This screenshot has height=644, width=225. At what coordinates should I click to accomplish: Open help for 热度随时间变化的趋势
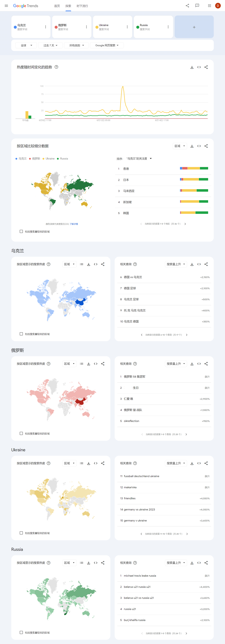(x=56, y=67)
